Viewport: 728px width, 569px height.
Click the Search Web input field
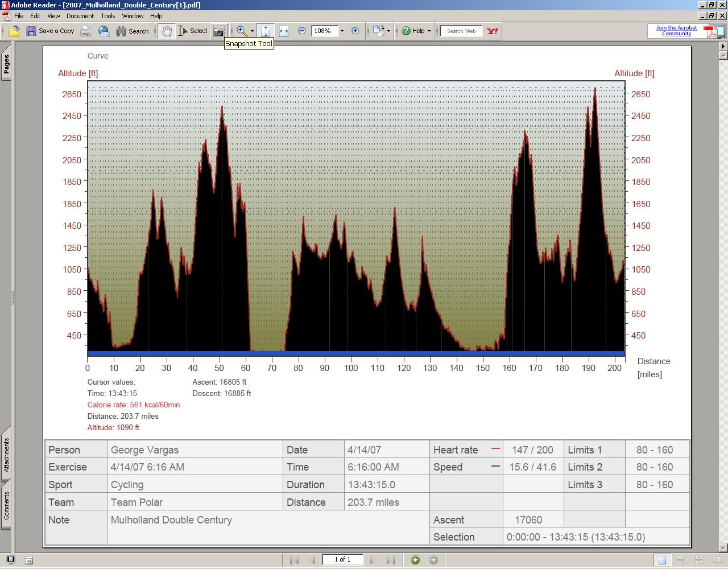tap(461, 31)
